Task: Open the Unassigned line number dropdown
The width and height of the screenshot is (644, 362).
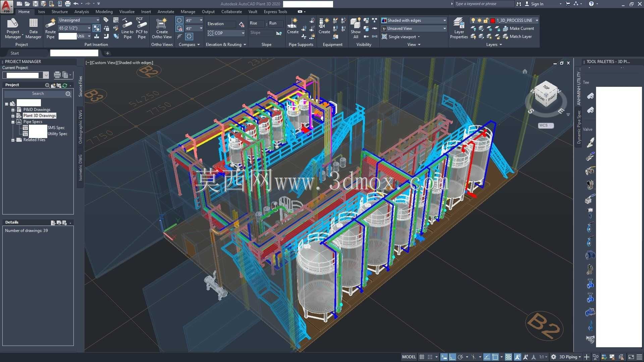Action: click(x=79, y=20)
